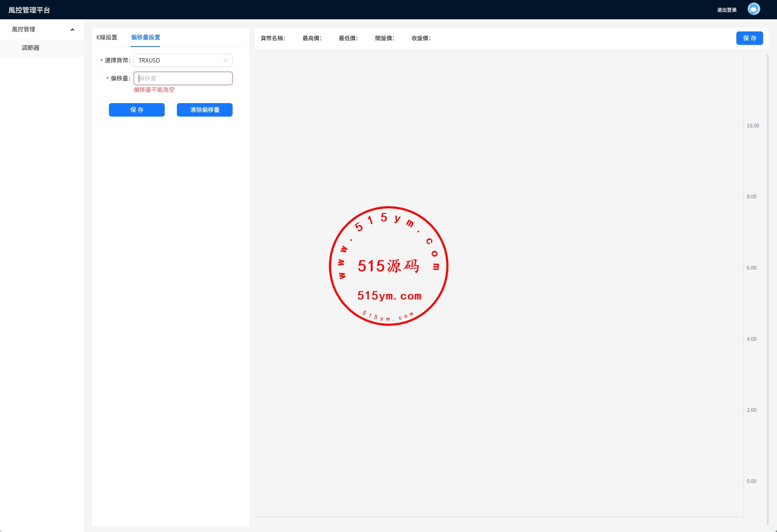This screenshot has width=777, height=532.
Task: Click the 偏移量 input field
Action: (183, 78)
